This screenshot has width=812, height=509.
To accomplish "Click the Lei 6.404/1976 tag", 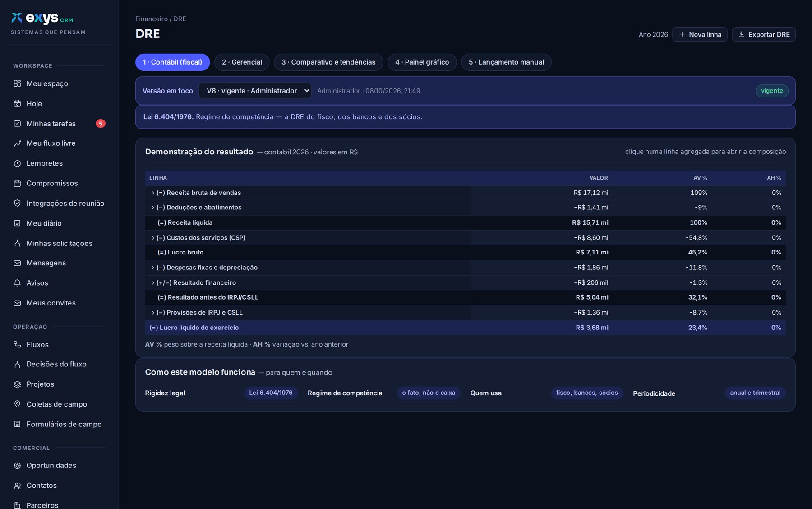I will tap(271, 393).
